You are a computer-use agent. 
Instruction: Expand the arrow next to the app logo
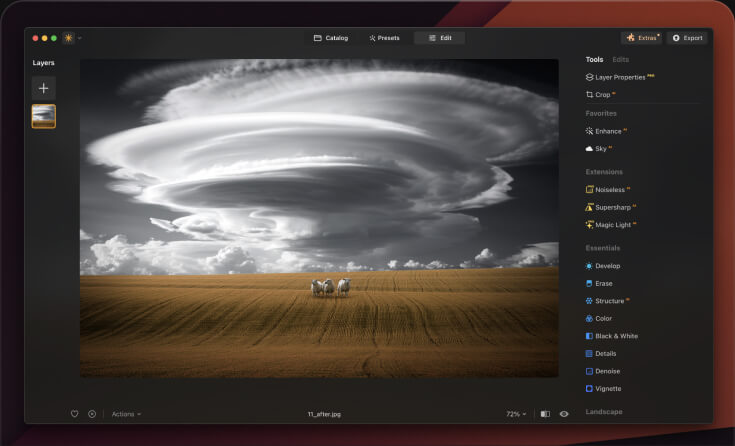(80, 38)
